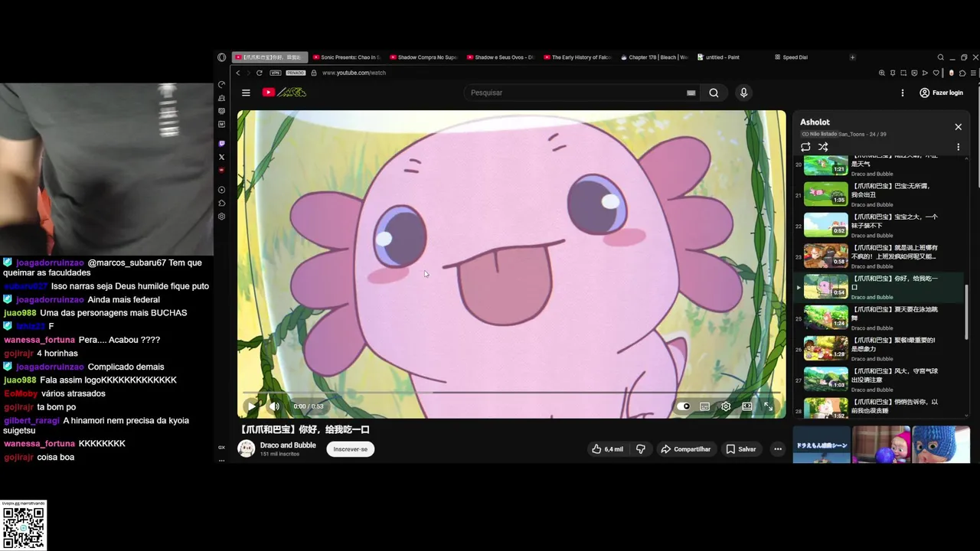Dislike the video with the thumbs-down icon
This screenshot has width=980, height=551.
point(641,449)
